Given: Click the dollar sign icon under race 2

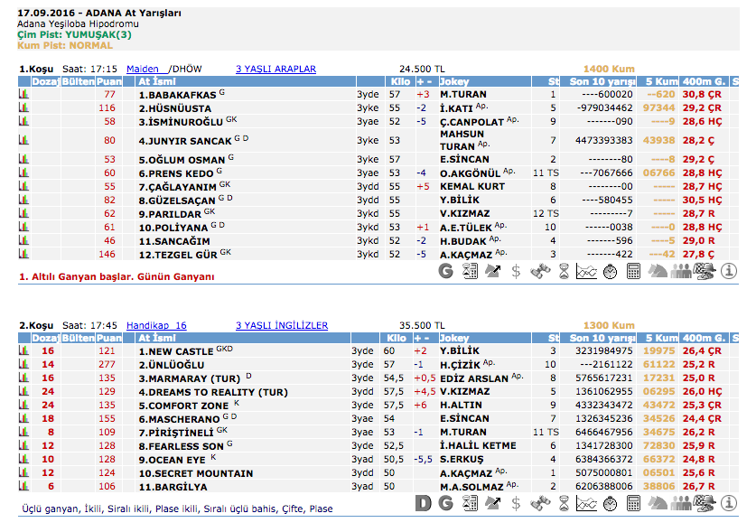Looking at the screenshot, I should tap(516, 502).
